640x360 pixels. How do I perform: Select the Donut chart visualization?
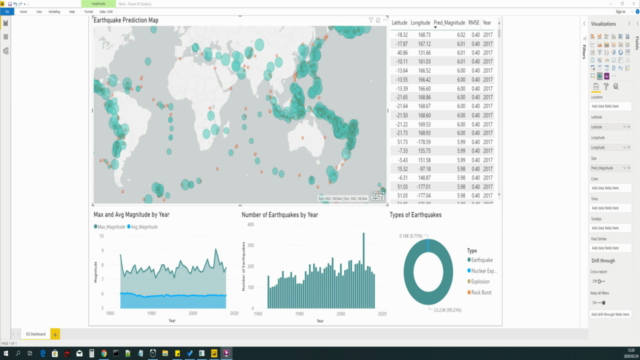(621, 52)
